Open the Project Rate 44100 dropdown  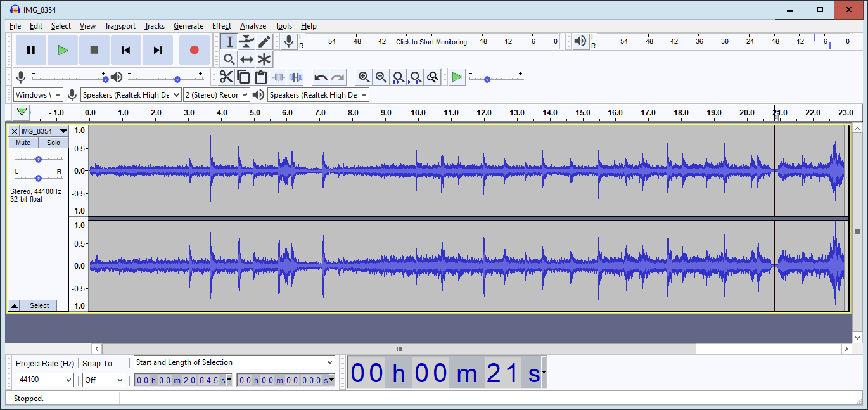(x=44, y=380)
